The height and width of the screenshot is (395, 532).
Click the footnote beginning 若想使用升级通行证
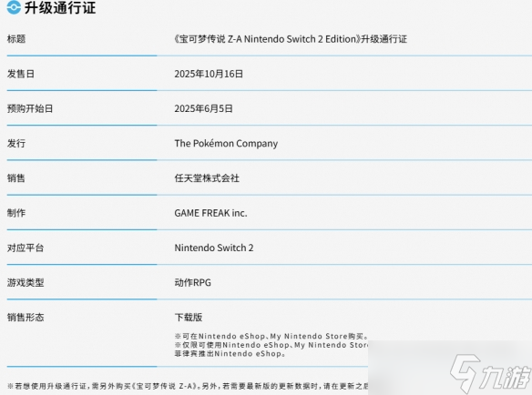tap(188, 386)
